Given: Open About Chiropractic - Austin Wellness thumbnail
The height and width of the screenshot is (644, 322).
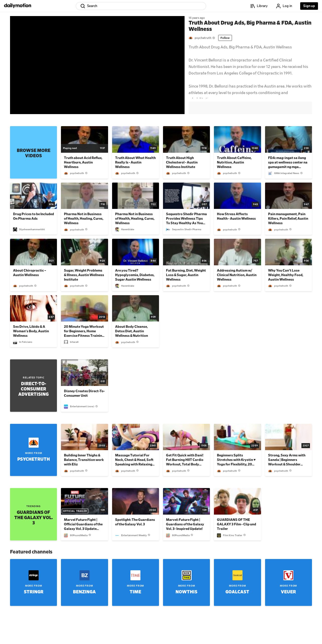Looking at the screenshot, I should 34,252.
